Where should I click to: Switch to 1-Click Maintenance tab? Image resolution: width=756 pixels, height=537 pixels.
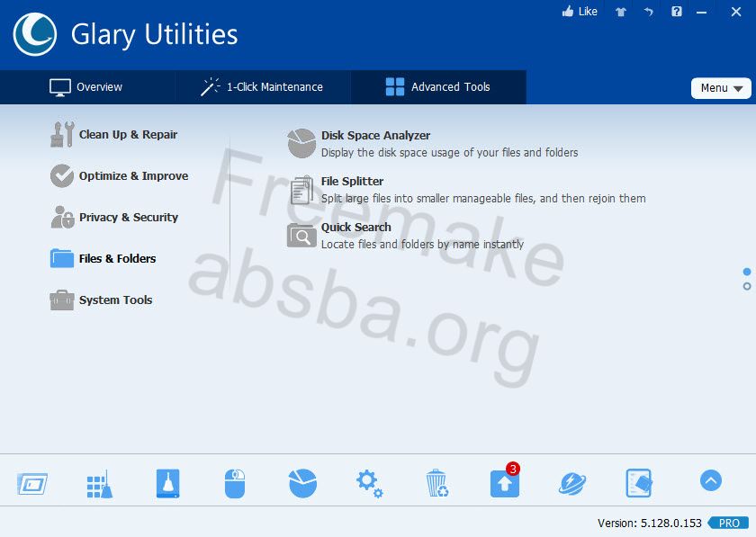[263, 87]
